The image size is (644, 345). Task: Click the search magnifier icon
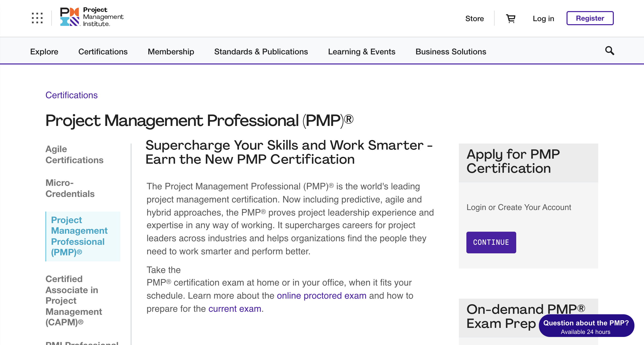(x=610, y=51)
